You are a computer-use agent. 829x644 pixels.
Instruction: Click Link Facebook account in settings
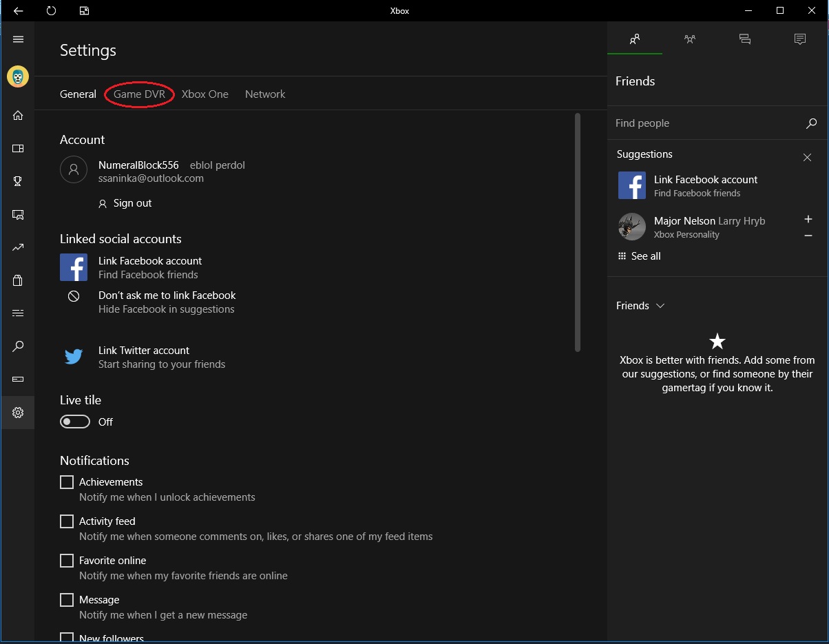point(150,261)
